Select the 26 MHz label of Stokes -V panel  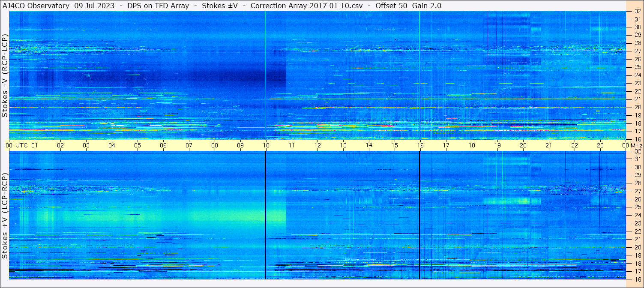(638, 59)
